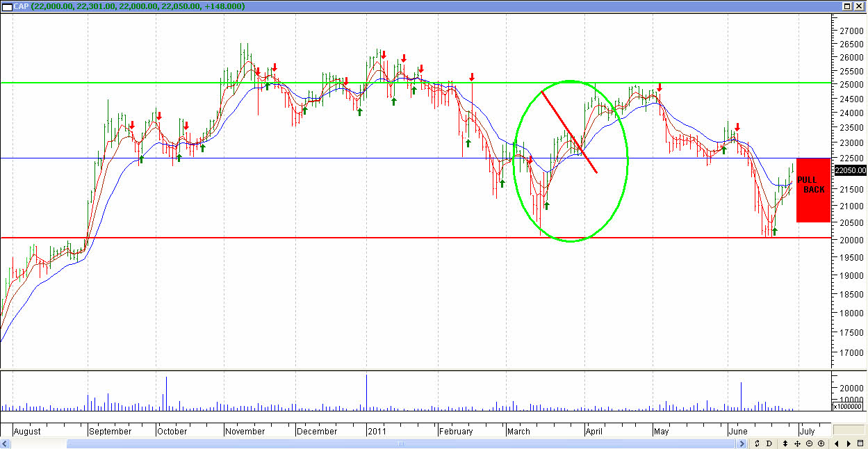This screenshot has height=449, width=868.
Task: Click the four-way pan arrows icon
Action: pyautogui.click(x=797, y=443)
